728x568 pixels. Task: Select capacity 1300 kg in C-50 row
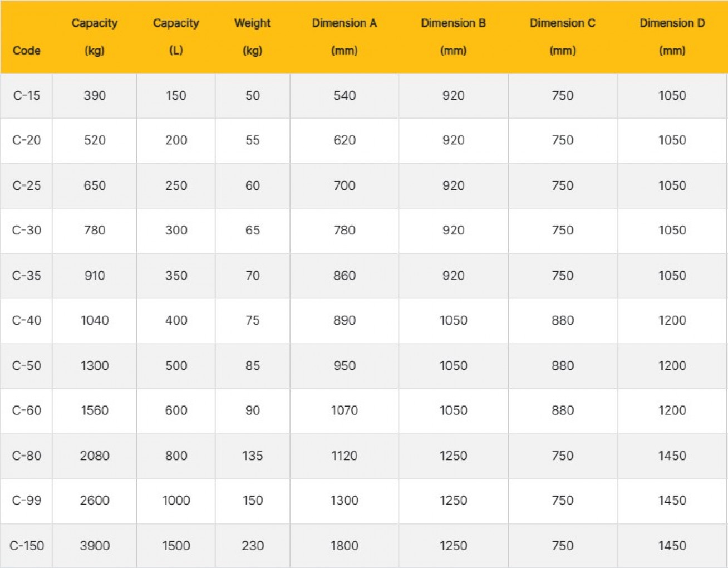pos(95,365)
